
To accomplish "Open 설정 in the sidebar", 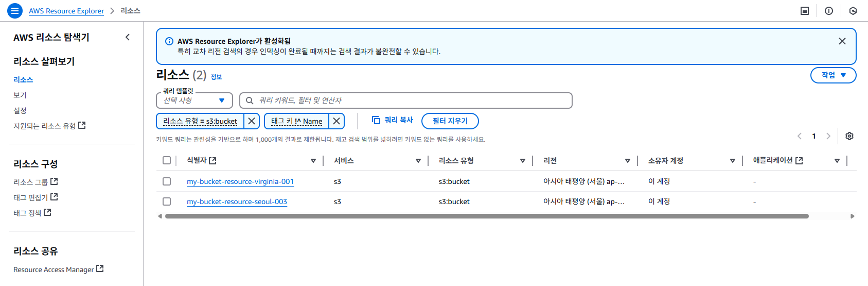I will pyautogui.click(x=20, y=111).
